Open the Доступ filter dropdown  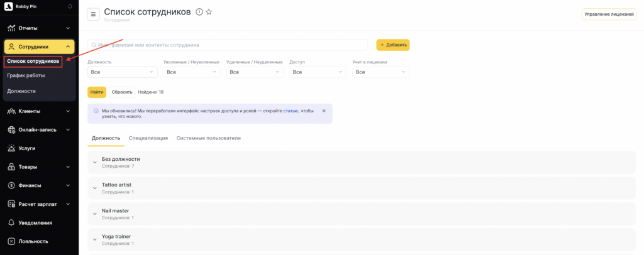(x=318, y=72)
